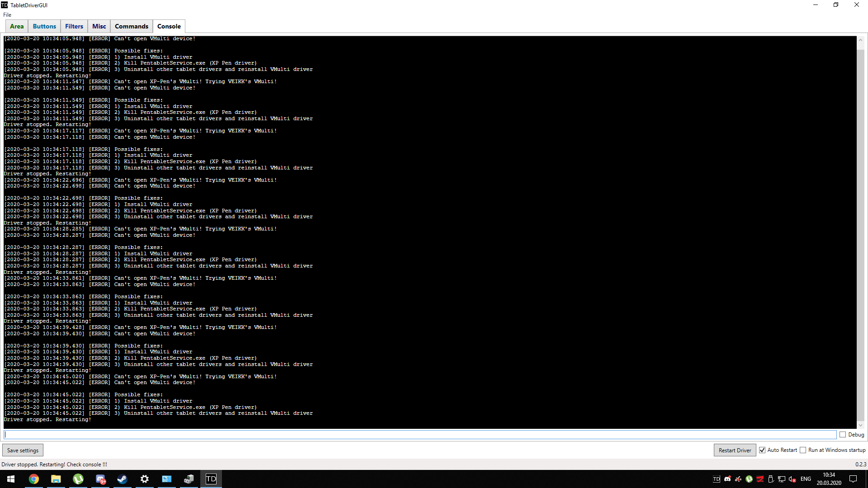Click the Discord tray icon
Image resolution: width=868 pixels, height=488 pixels.
tap(727, 479)
